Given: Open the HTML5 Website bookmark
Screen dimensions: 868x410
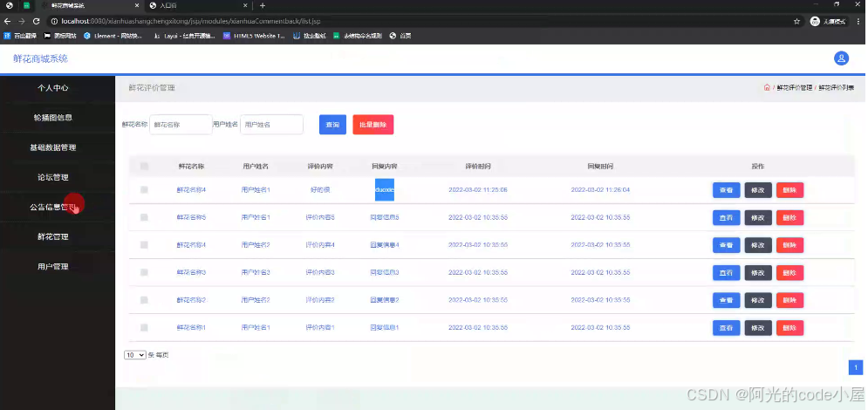Looking at the screenshot, I should pos(254,36).
